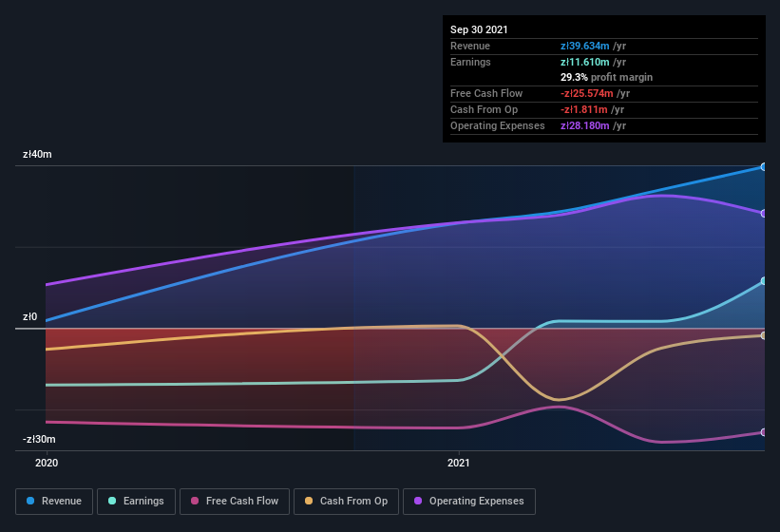
Task: Click the Revenue label in tooltip
Action: (470, 46)
